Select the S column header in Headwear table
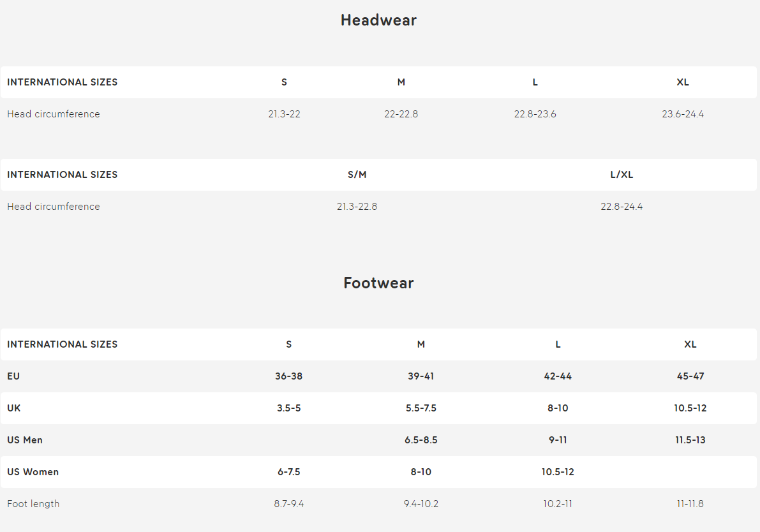This screenshot has width=760, height=532. (284, 82)
